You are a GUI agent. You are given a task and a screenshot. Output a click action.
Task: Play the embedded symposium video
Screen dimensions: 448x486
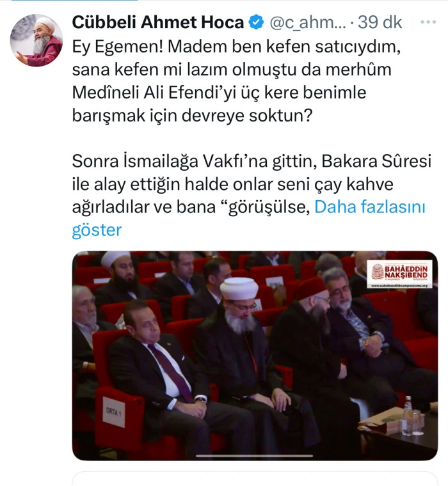click(x=255, y=356)
